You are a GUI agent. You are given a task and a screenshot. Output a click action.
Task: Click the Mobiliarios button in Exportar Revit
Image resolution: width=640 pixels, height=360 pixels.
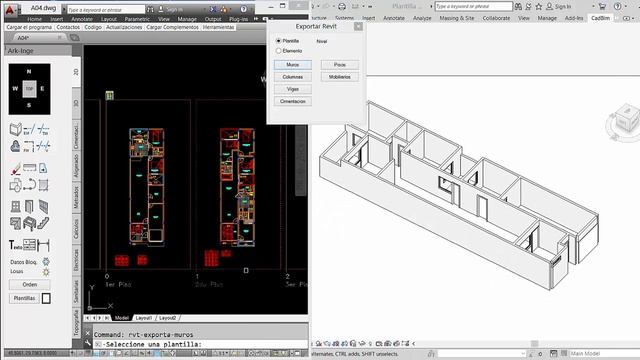pos(340,77)
